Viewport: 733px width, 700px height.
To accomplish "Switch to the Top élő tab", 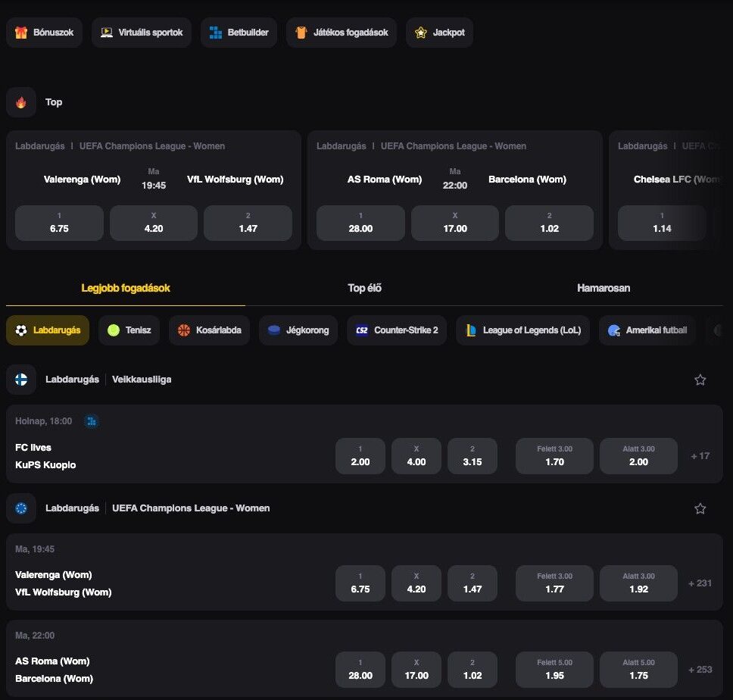I will pos(364,288).
